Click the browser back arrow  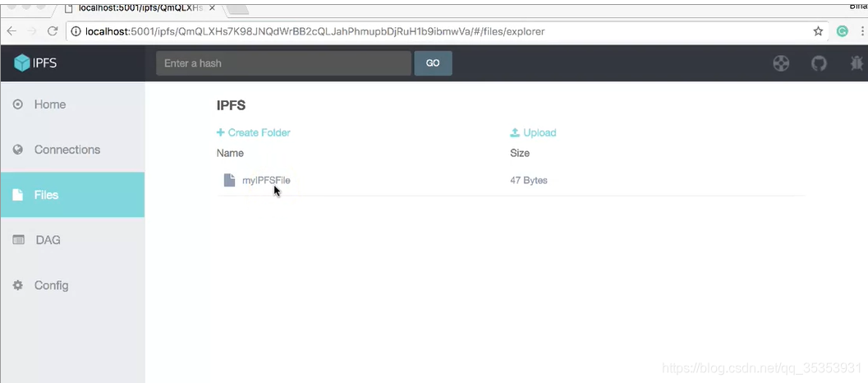coord(11,31)
